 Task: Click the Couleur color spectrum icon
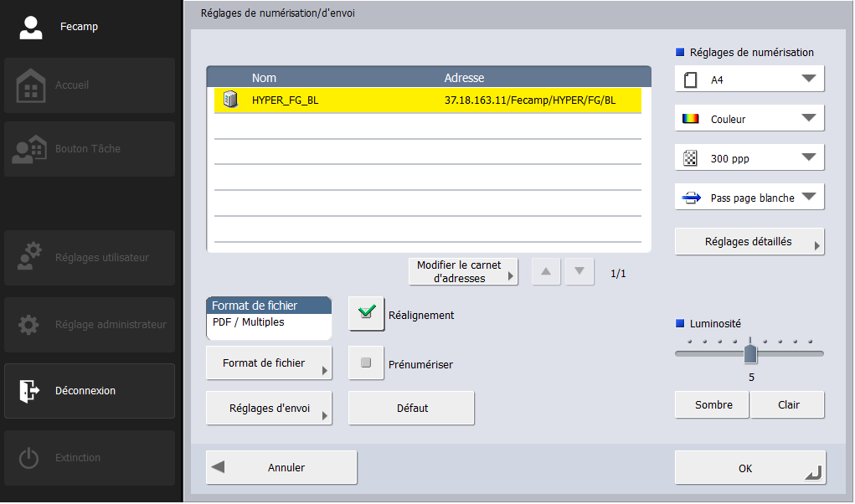691,119
